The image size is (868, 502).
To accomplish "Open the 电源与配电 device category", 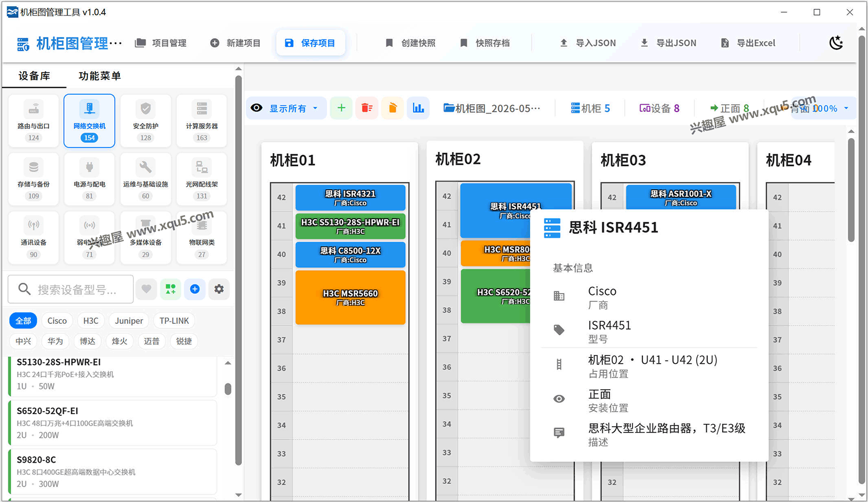I will 89,179.
